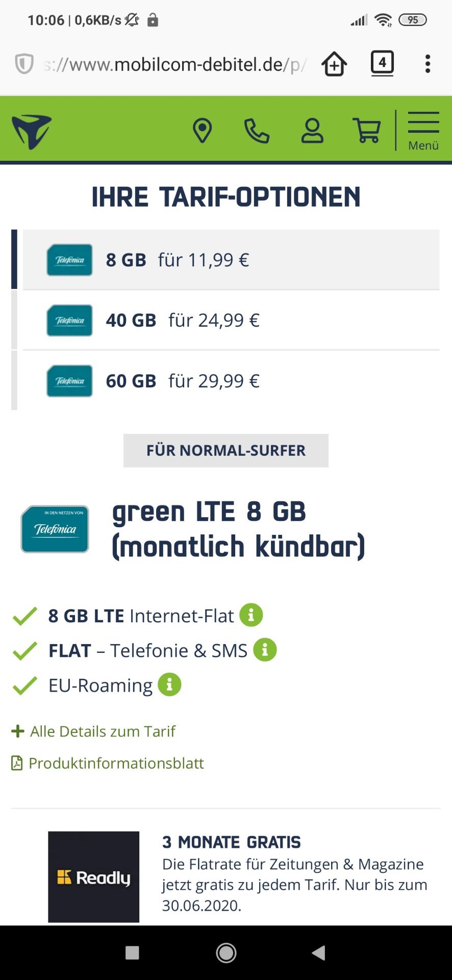
Task: Open the store locator pin icon
Action: click(202, 131)
